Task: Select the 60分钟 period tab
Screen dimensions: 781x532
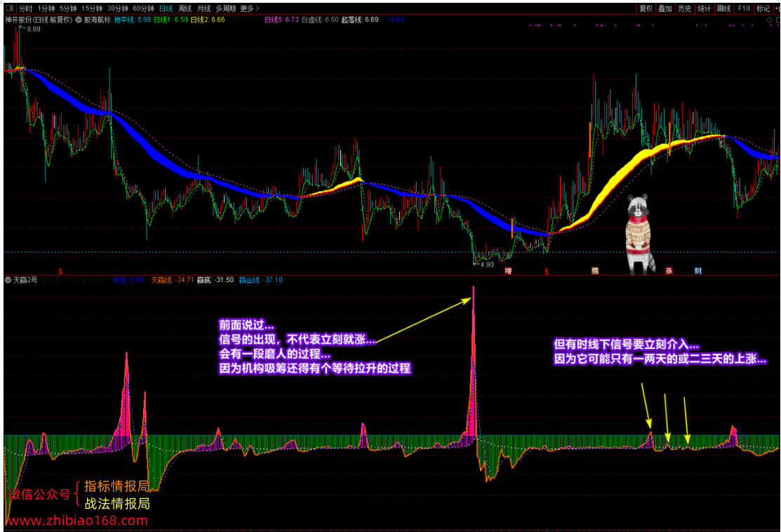Action: [x=143, y=8]
